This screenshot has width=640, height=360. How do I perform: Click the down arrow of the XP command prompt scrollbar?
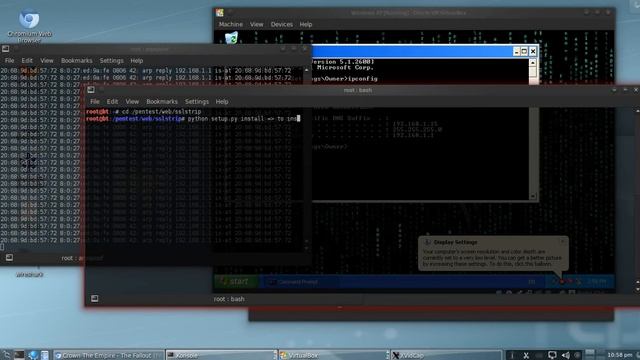click(533, 196)
